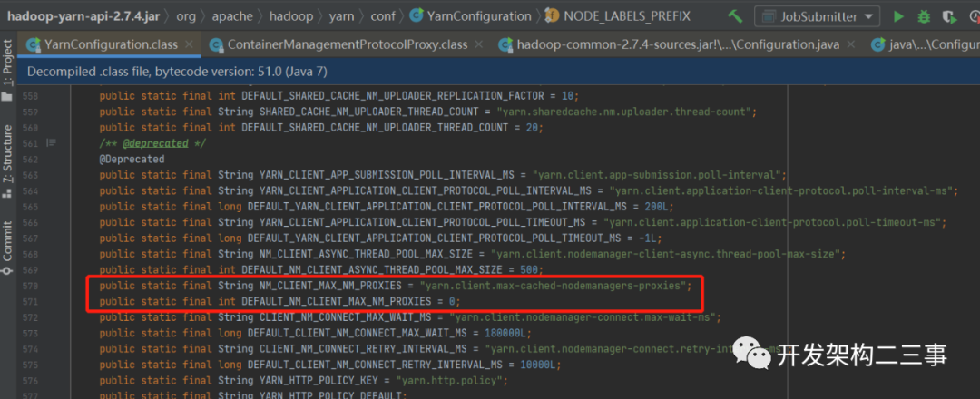Run JobSubmitter with the green play icon
This screenshot has height=399, width=980.
pos(898,16)
